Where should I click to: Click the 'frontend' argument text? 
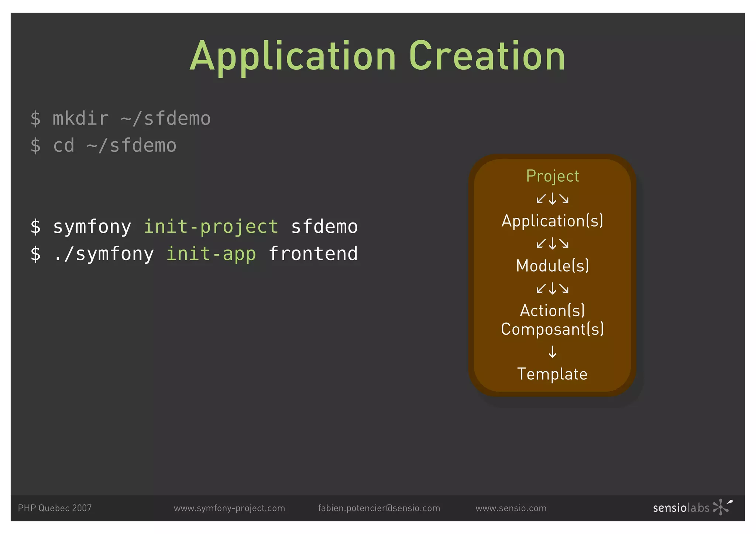click(313, 254)
